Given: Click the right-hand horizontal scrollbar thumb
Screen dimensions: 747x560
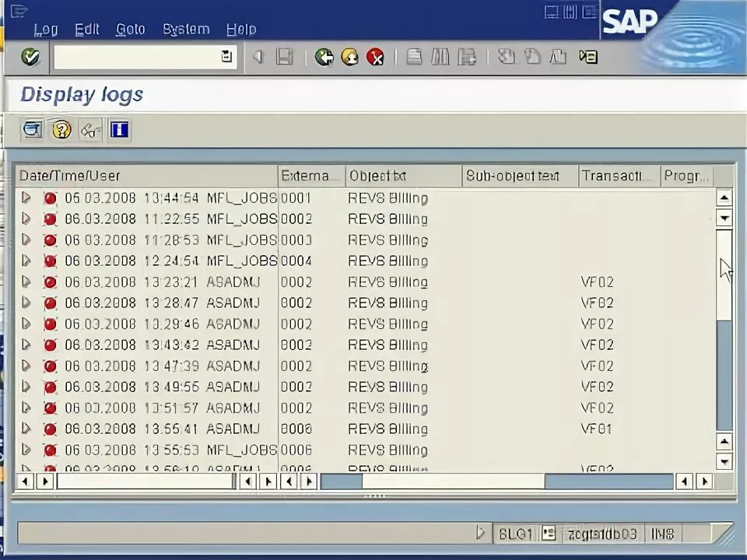Looking at the screenshot, I should (x=453, y=481).
